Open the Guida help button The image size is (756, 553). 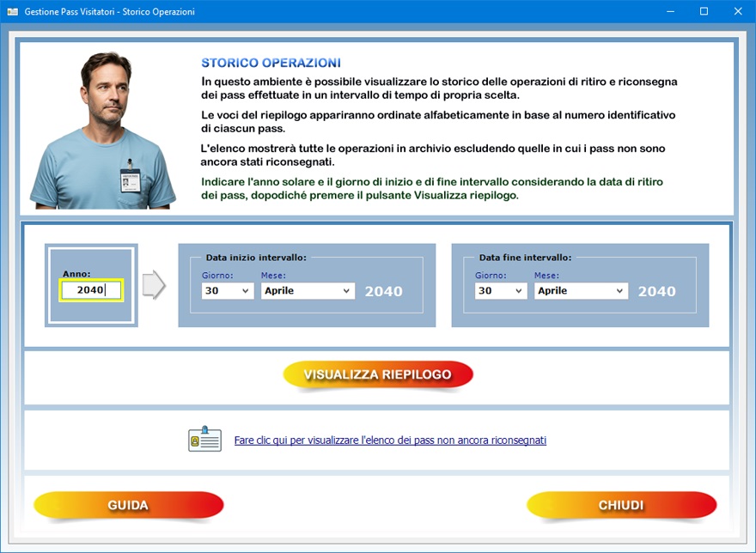[x=128, y=506]
